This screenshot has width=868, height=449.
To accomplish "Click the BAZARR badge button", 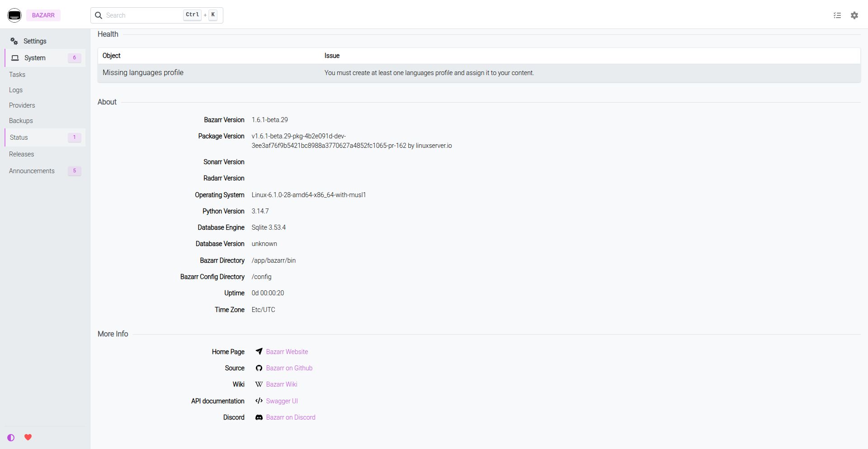I will (x=43, y=15).
